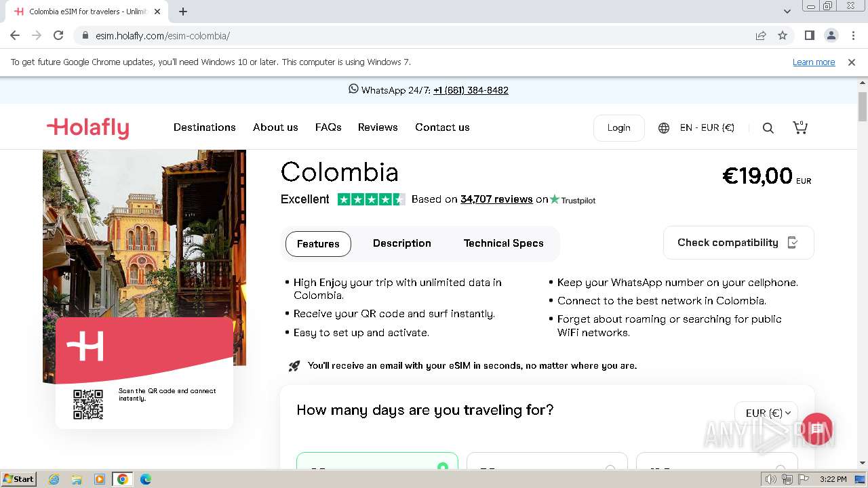Click Check compatibility button
Screen dimensions: 868x488
738,243
